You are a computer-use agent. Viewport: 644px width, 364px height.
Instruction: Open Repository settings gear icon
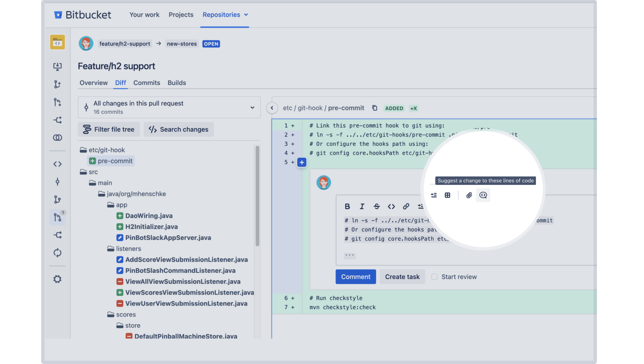[x=58, y=279]
